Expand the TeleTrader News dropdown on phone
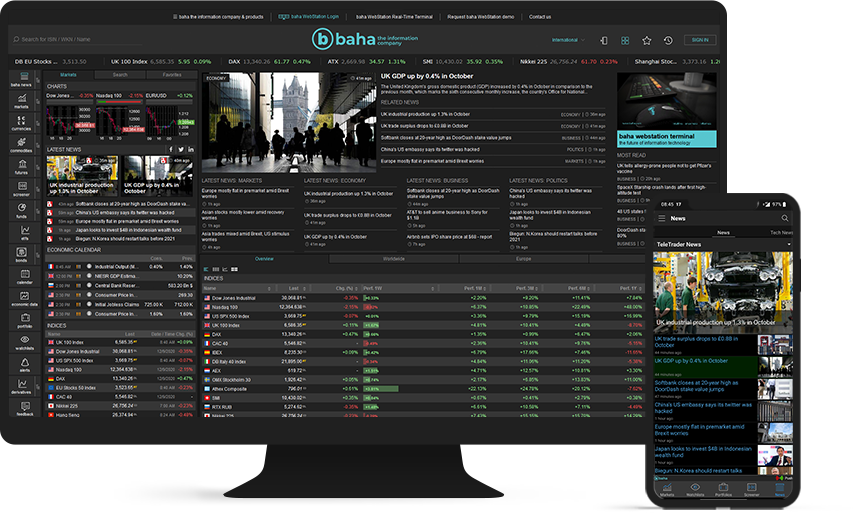 (790, 244)
